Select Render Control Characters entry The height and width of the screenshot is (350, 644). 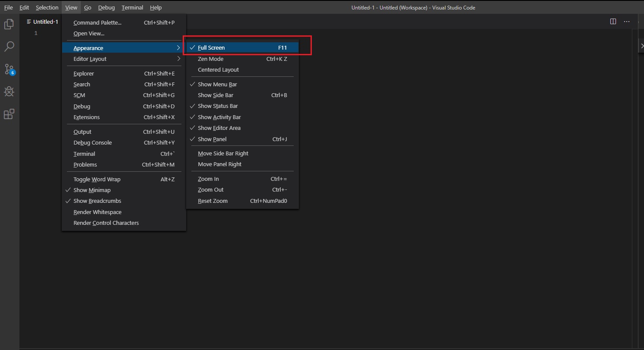[x=124, y=223]
